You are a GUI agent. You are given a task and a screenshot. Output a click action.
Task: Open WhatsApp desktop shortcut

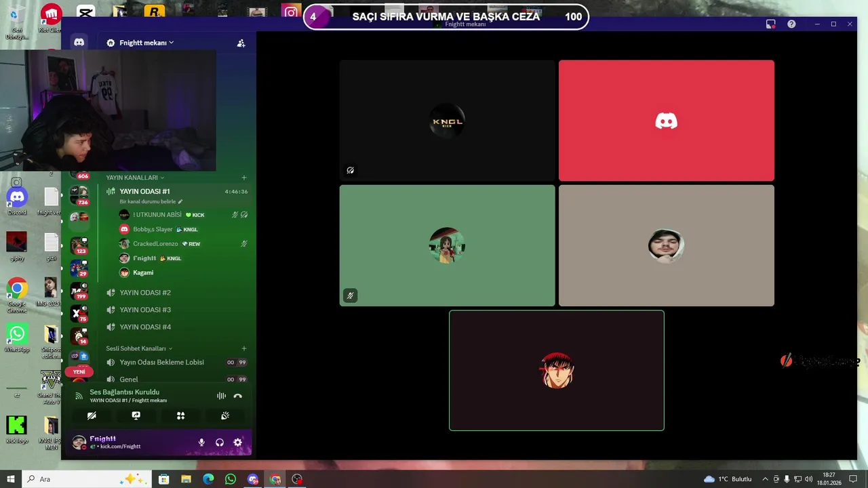point(17,338)
